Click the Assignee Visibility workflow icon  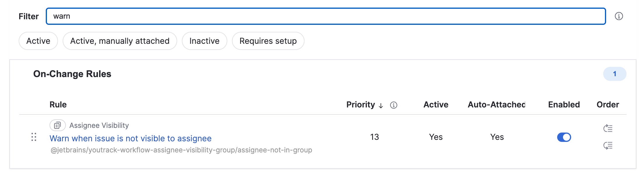[57, 126]
